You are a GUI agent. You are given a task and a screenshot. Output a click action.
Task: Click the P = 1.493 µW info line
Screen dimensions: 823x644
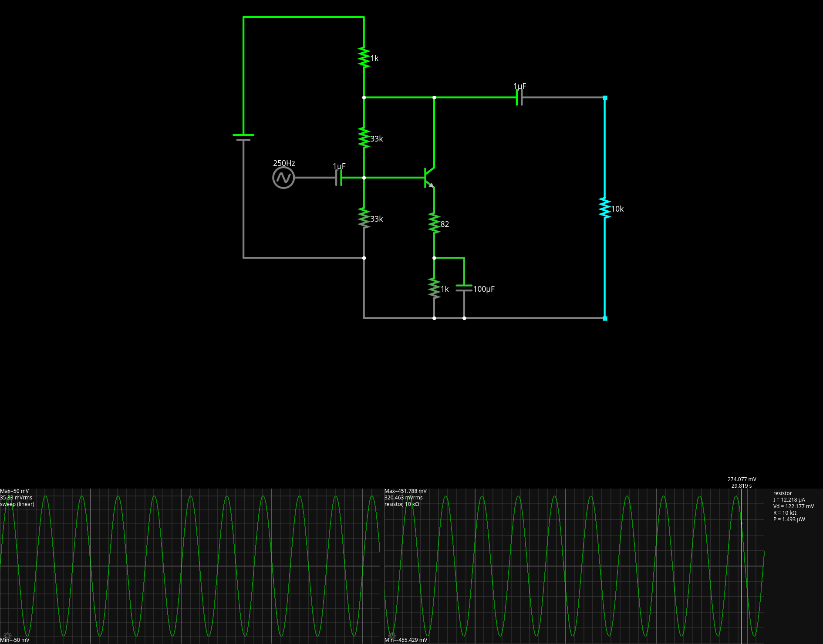point(789,519)
